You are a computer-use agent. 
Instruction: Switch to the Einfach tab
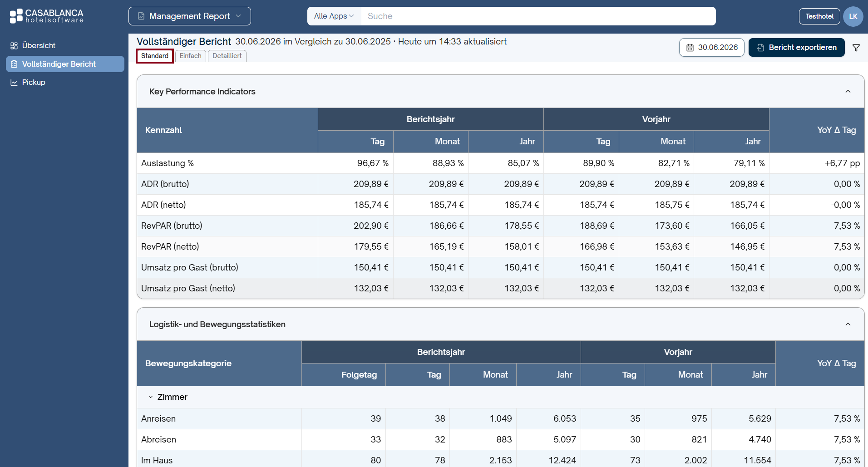point(191,56)
